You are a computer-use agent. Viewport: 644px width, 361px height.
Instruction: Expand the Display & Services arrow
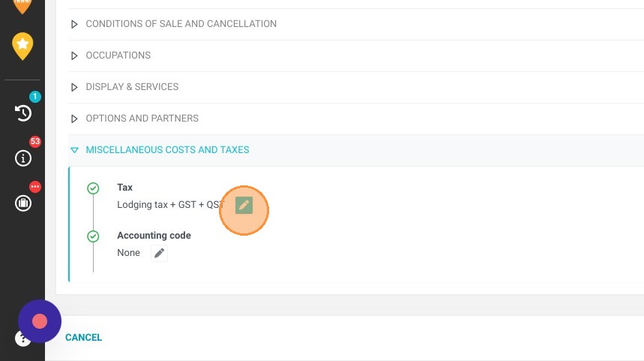pos(74,87)
